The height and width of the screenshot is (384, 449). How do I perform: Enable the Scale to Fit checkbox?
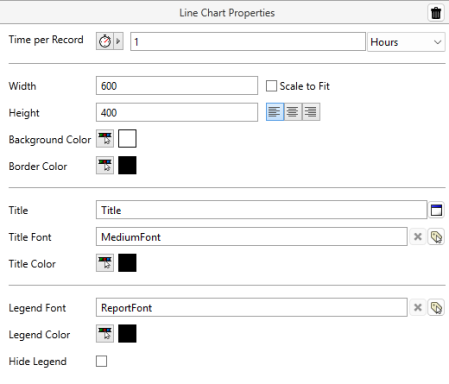click(x=271, y=86)
